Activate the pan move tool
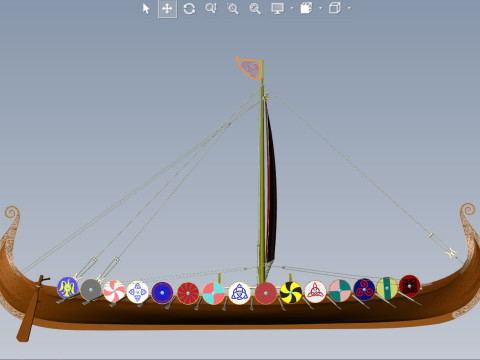 tap(167, 8)
